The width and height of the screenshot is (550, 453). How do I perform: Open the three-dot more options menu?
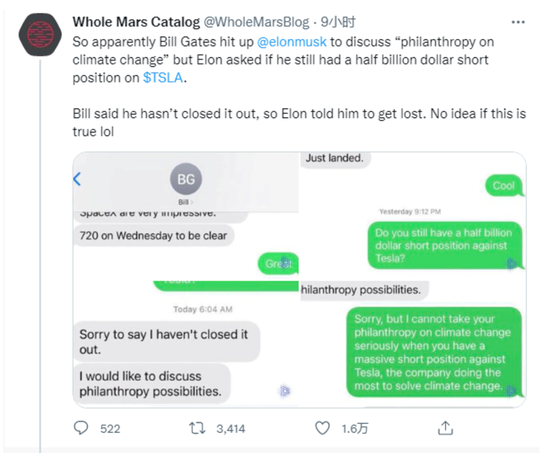point(518,22)
